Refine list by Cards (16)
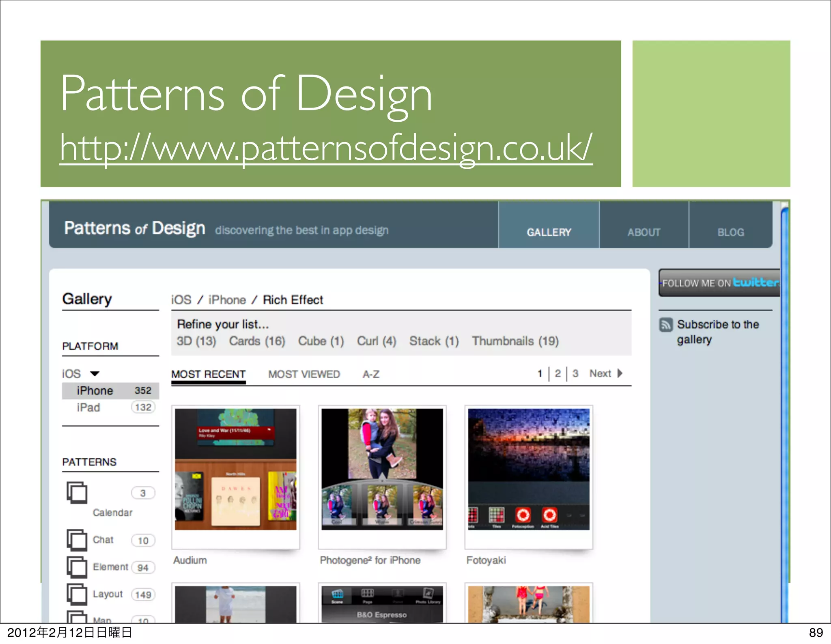831x644 pixels. click(257, 341)
